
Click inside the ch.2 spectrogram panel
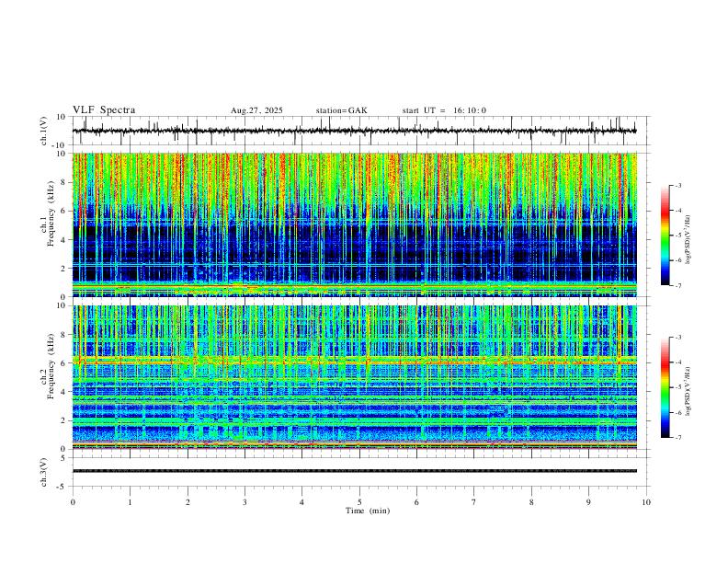point(354,377)
